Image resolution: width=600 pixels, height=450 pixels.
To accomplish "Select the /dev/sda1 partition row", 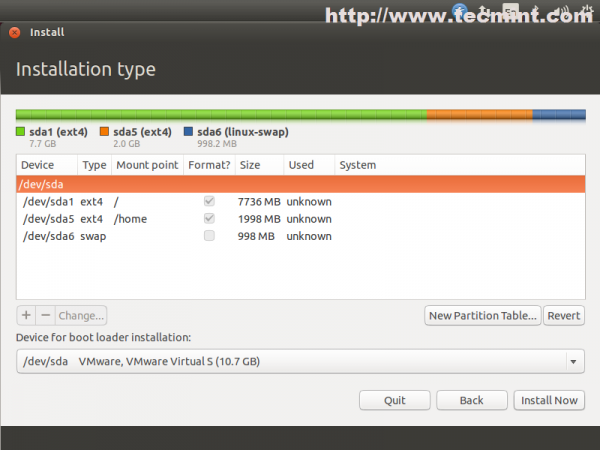I will click(x=300, y=202).
